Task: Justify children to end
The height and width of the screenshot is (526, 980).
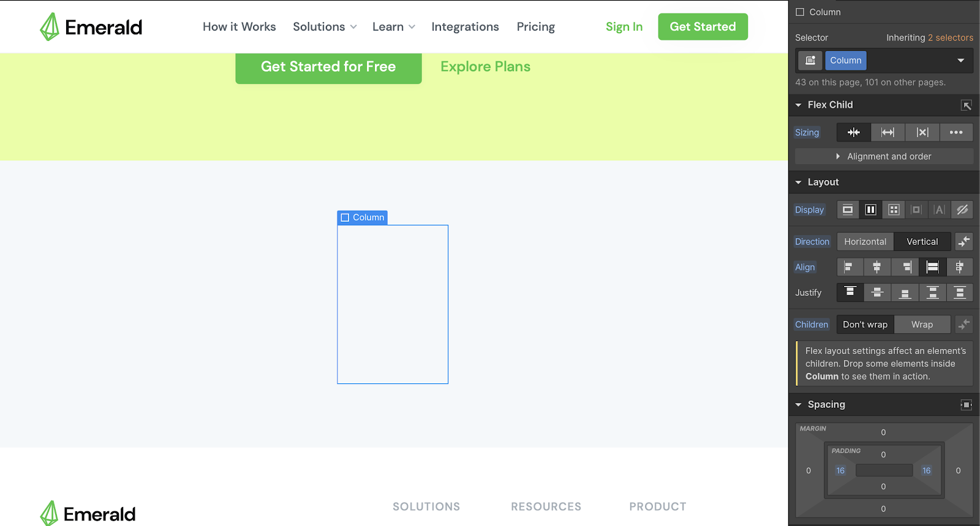Action: 905,293
